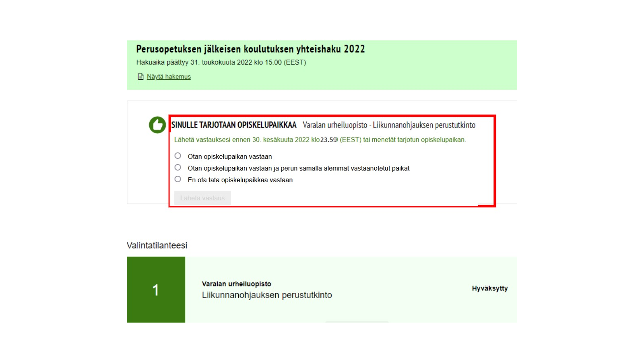Click bold 'Varalan urheiluopisto' in the results row

(x=236, y=284)
